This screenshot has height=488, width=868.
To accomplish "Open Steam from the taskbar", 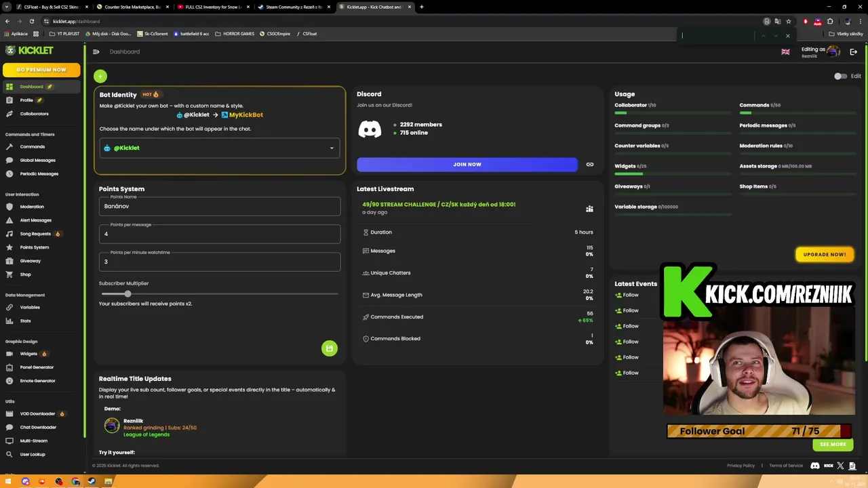I will pyautogui.click(x=92, y=482).
